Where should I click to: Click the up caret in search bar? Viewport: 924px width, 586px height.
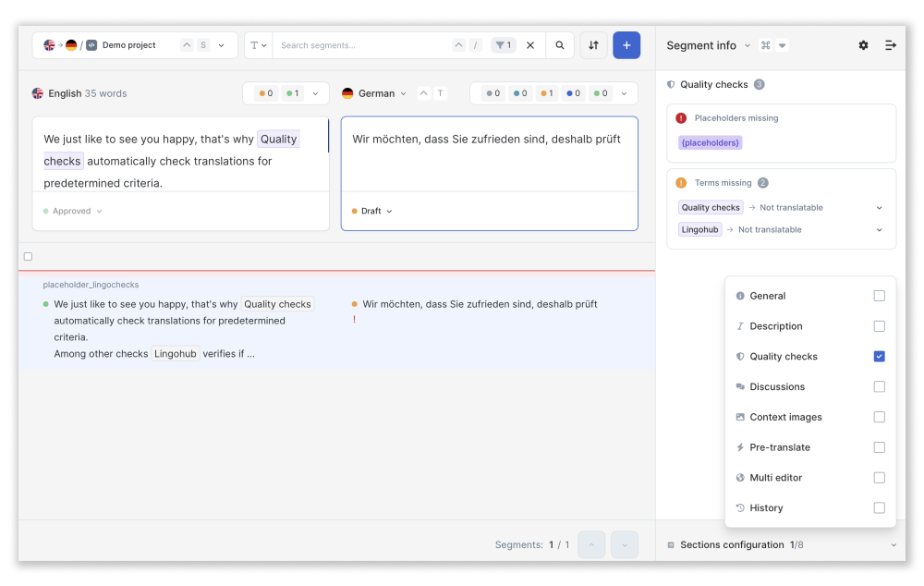point(458,45)
